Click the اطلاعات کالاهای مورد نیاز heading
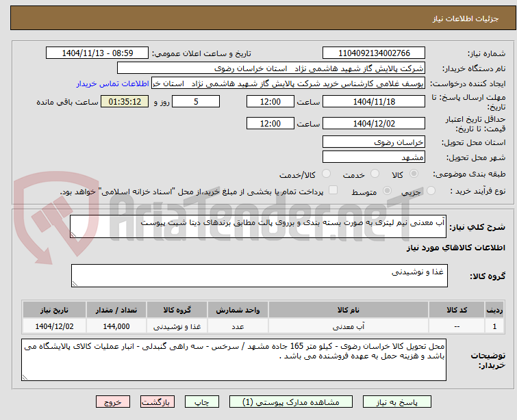This screenshot has height=420, width=517. point(455,248)
